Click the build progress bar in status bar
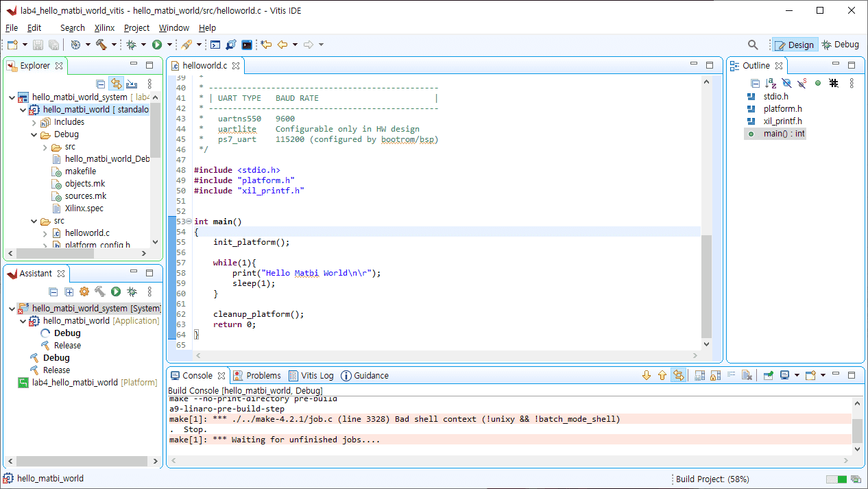 point(836,479)
